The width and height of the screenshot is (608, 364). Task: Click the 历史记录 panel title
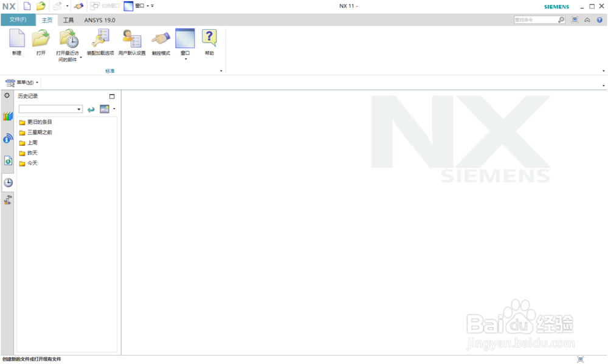tap(28, 96)
